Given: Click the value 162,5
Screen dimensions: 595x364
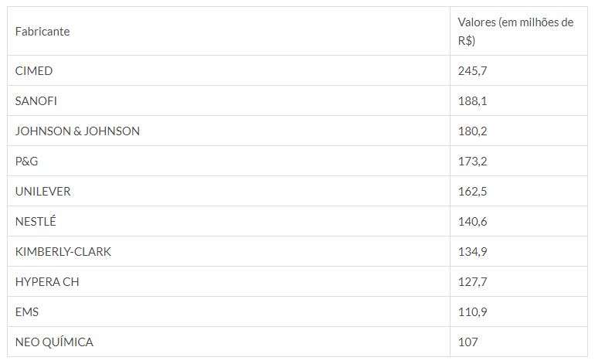Looking at the screenshot, I should point(472,192).
